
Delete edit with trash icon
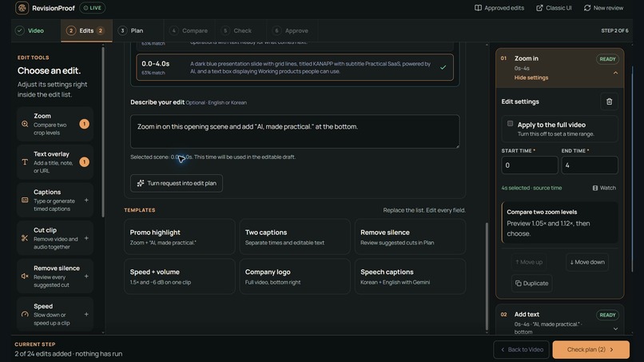pos(609,101)
